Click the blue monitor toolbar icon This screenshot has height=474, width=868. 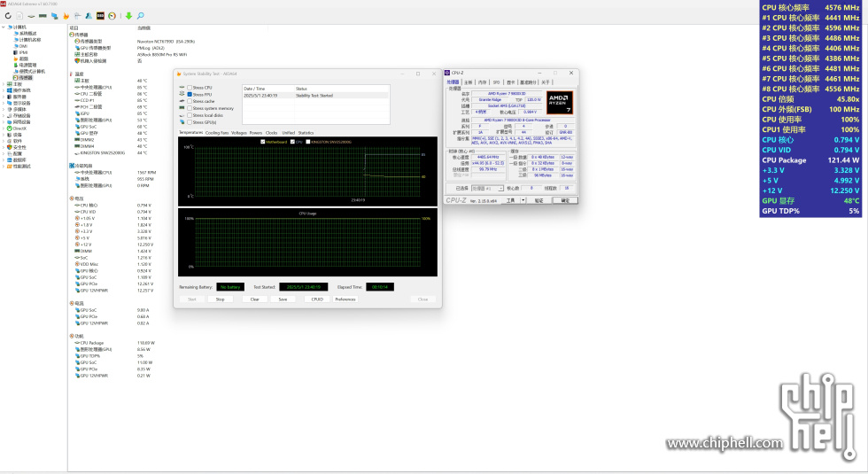coord(54,16)
